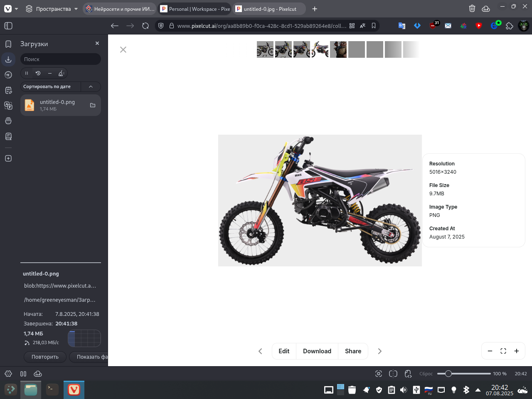The image size is (532, 399).
Task: Switch to Personal | Workspace tab
Action: 195,9
